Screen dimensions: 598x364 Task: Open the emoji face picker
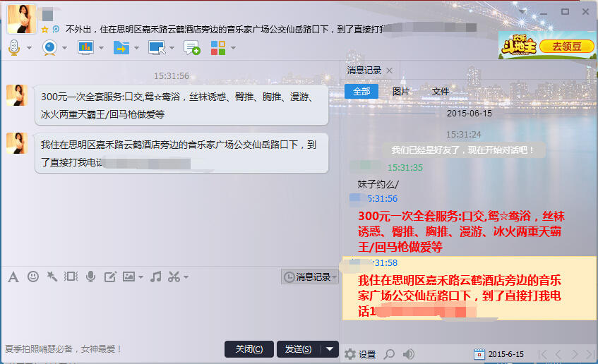[x=33, y=277]
